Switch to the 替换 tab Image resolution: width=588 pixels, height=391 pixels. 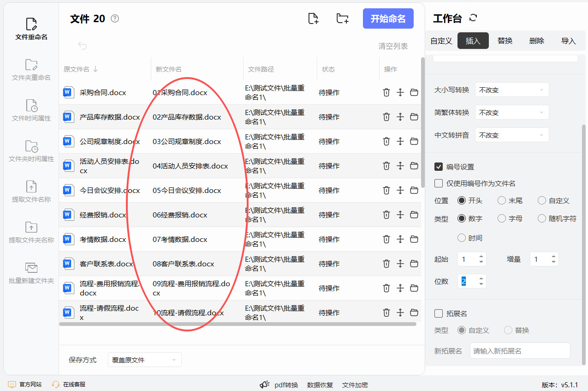pyautogui.click(x=505, y=41)
